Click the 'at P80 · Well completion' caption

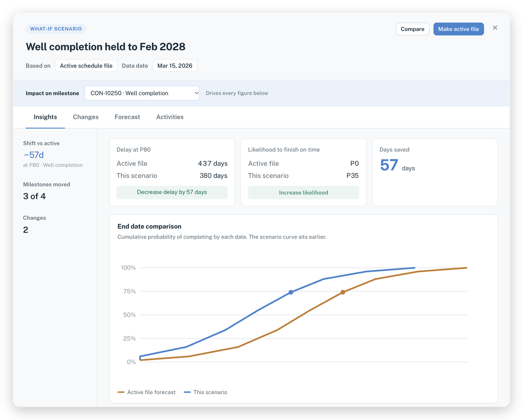tap(53, 165)
